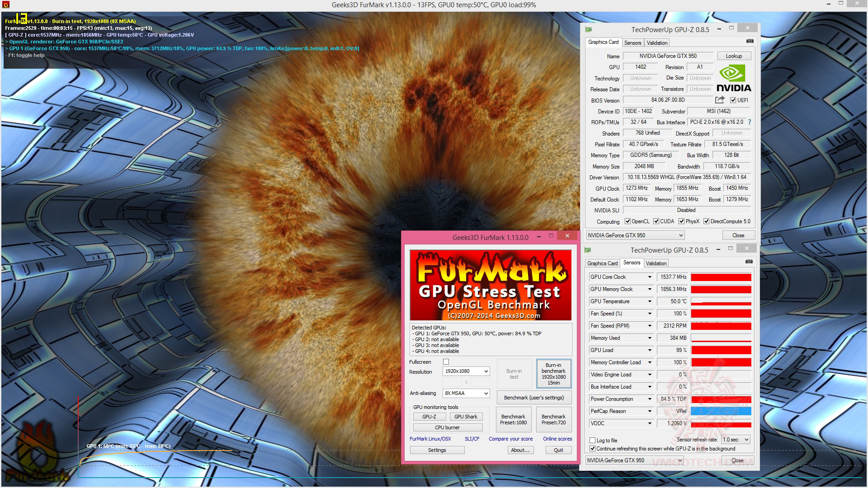Open the Anti-aliasing 8X MSAA dropdown

pyautogui.click(x=466, y=394)
